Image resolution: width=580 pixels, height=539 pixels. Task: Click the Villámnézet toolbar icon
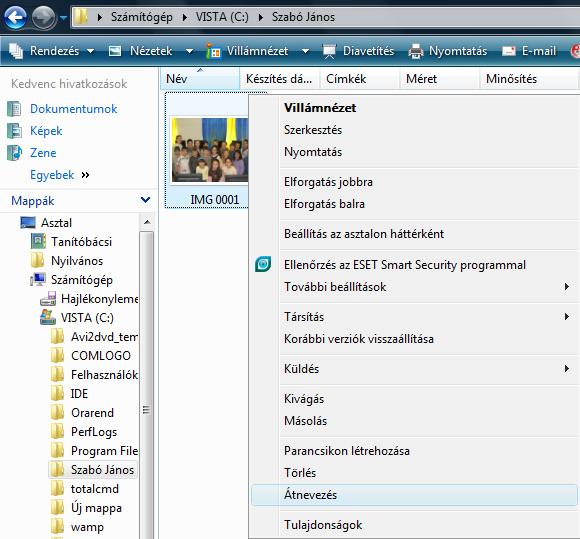213,51
